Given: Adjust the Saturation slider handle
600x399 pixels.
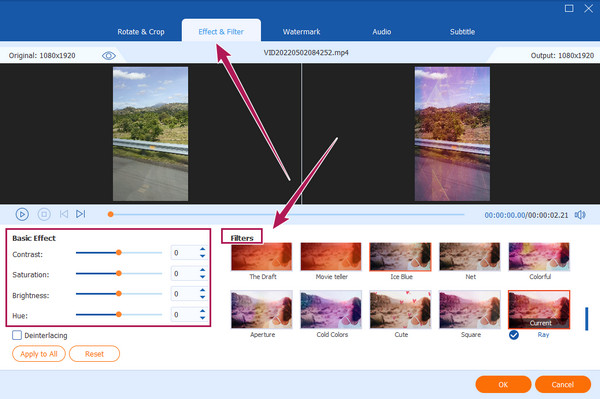Looking at the screenshot, I should [119, 273].
